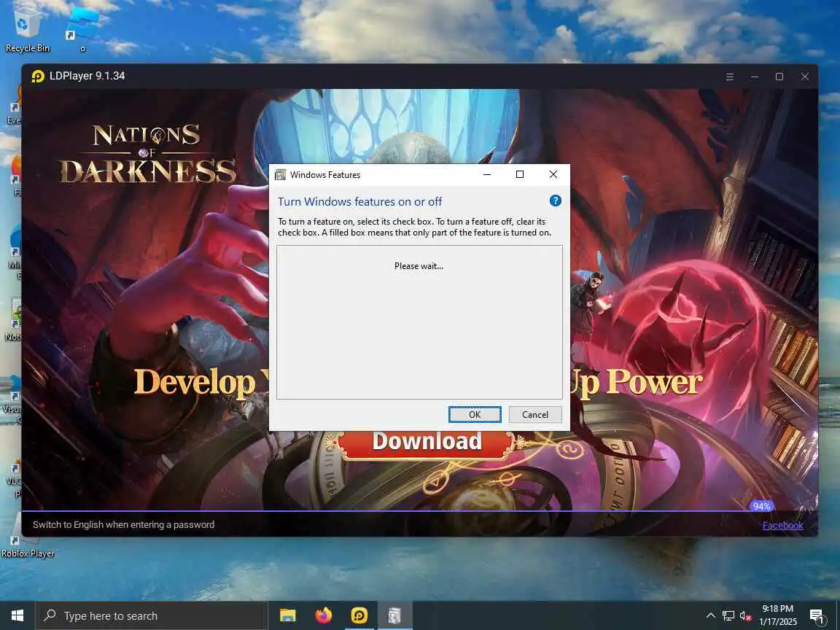840x630 pixels.
Task: Click the 'Turn Windows features on or off' heading
Action: [359, 201]
